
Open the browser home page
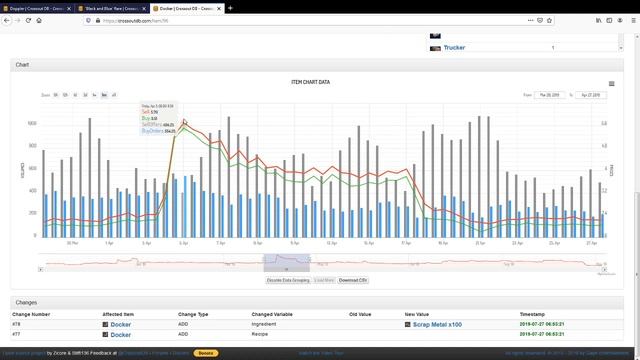39,20
